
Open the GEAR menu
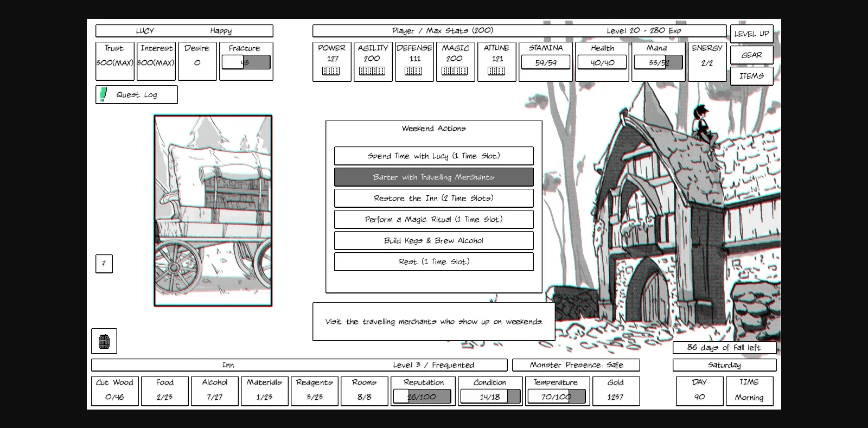751,55
